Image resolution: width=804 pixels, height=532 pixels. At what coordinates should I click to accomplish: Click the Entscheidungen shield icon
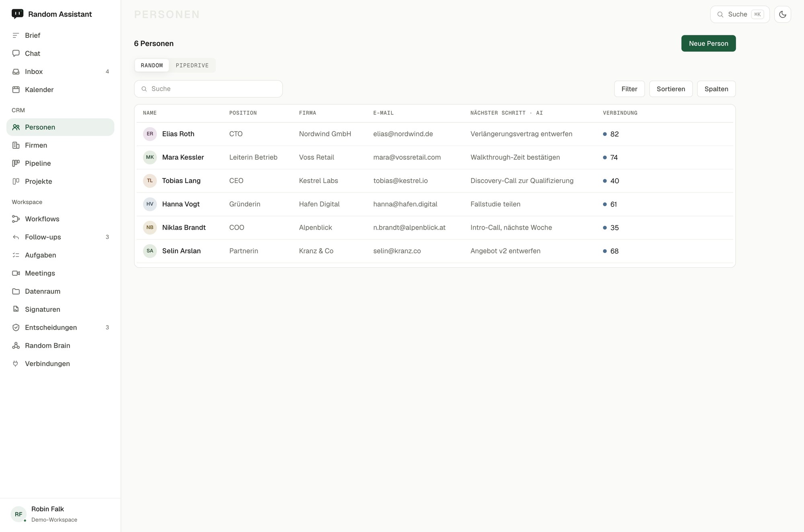pyautogui.click(x=16, y=327)
